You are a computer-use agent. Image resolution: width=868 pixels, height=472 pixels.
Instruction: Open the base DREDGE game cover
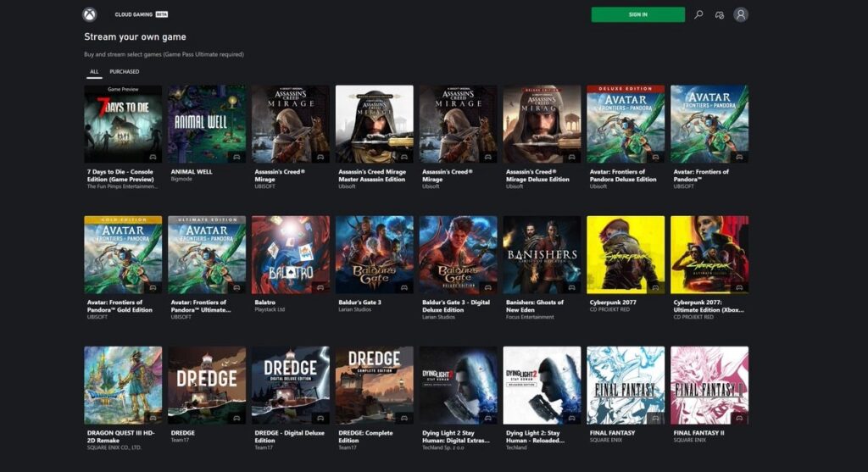(207, 385)
